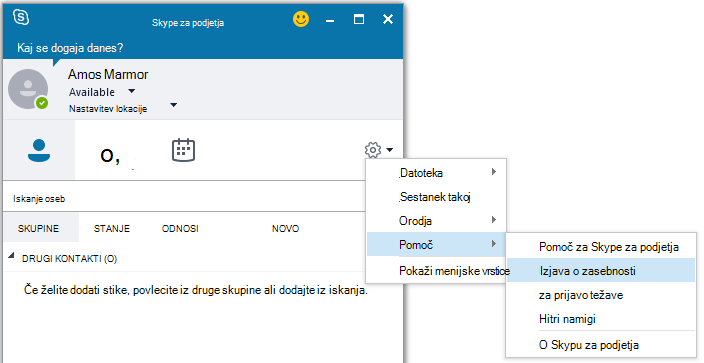704x363 pixels.
Task: Open the Meetings calendar icon tab
Action: tap(183, 150)
